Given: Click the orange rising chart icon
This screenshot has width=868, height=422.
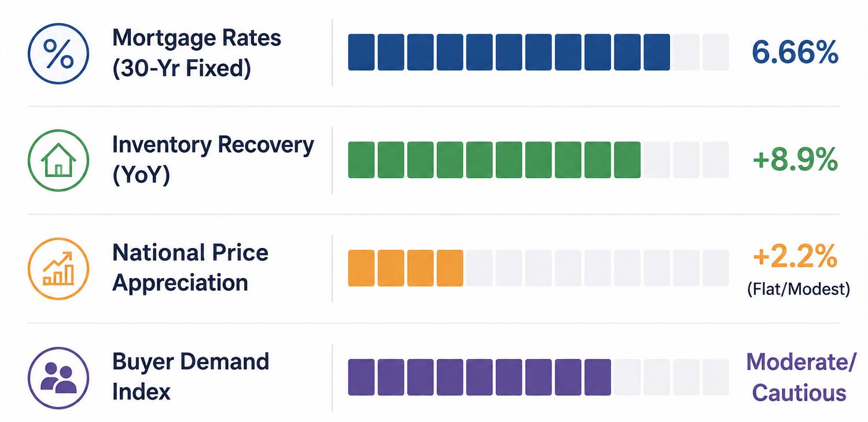Looking at the screenshot, I should pos(58,269).
